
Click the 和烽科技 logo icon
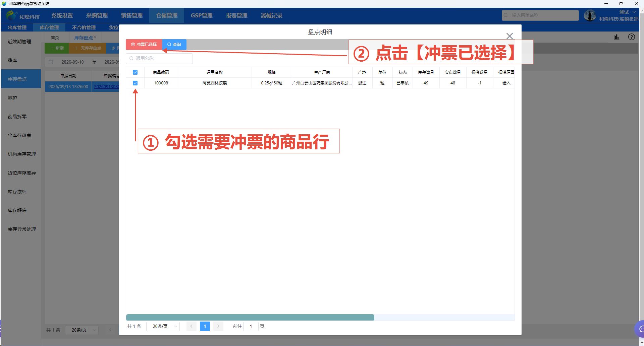coord(11,15)
